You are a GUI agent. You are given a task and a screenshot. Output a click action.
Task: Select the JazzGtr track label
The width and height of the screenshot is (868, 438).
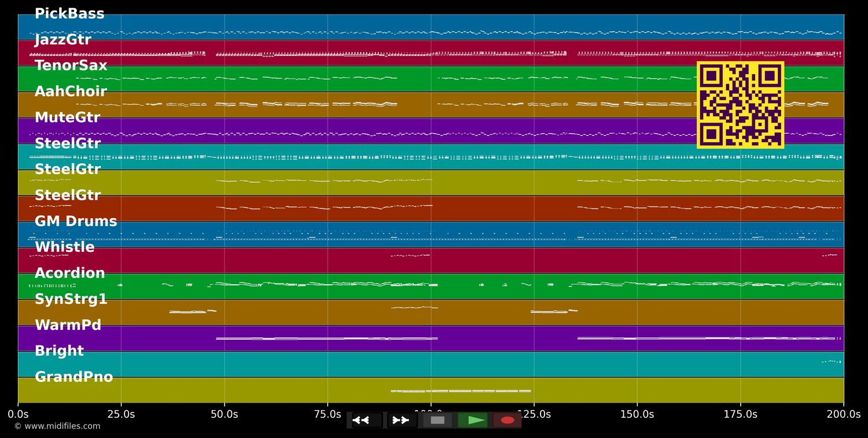click(x=62, y=40)
